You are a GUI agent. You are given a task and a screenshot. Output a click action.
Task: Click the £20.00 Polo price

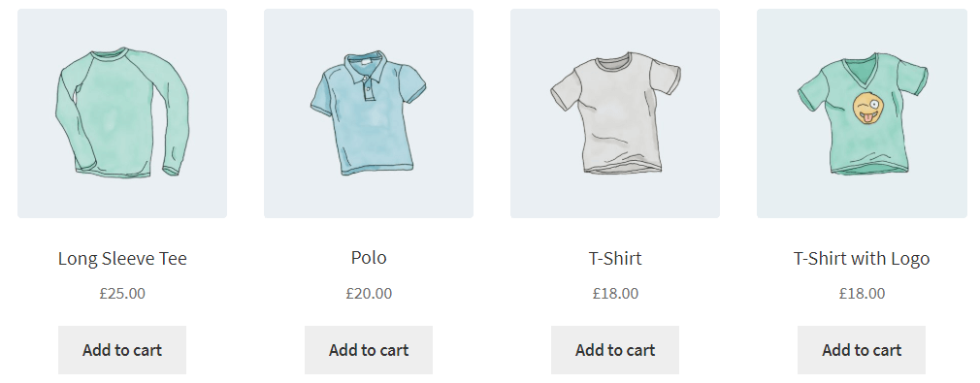click(369, 293)
